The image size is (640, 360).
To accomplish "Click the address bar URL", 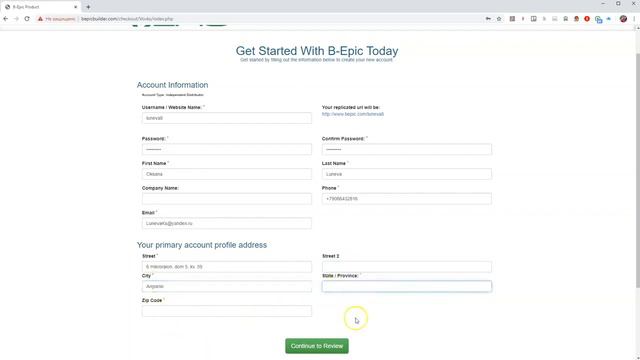I will click(127, 19).
